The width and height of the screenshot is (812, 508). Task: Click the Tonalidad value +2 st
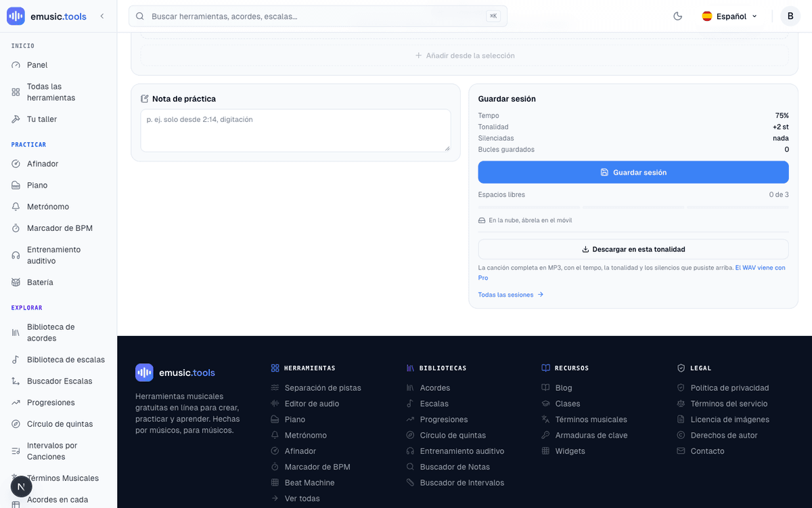click(780, 127)
